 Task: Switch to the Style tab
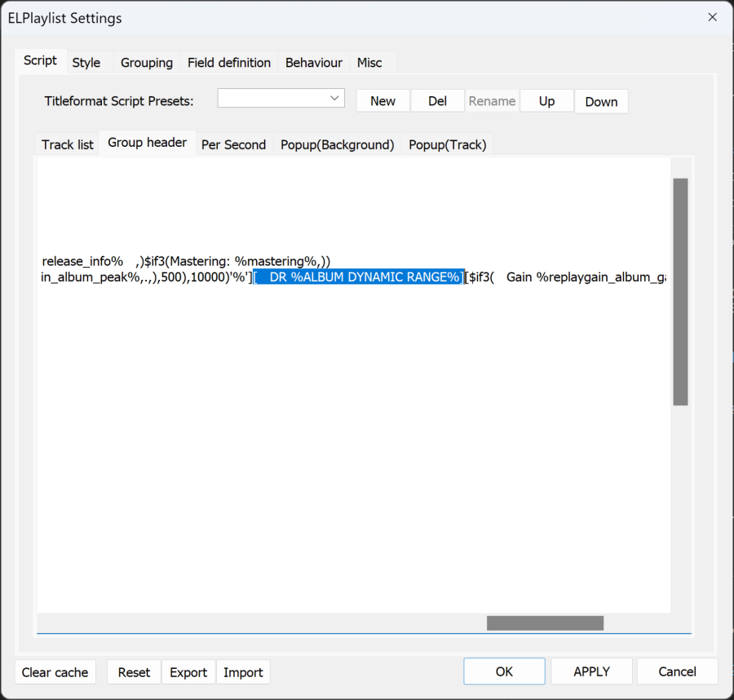coord(86,62)
